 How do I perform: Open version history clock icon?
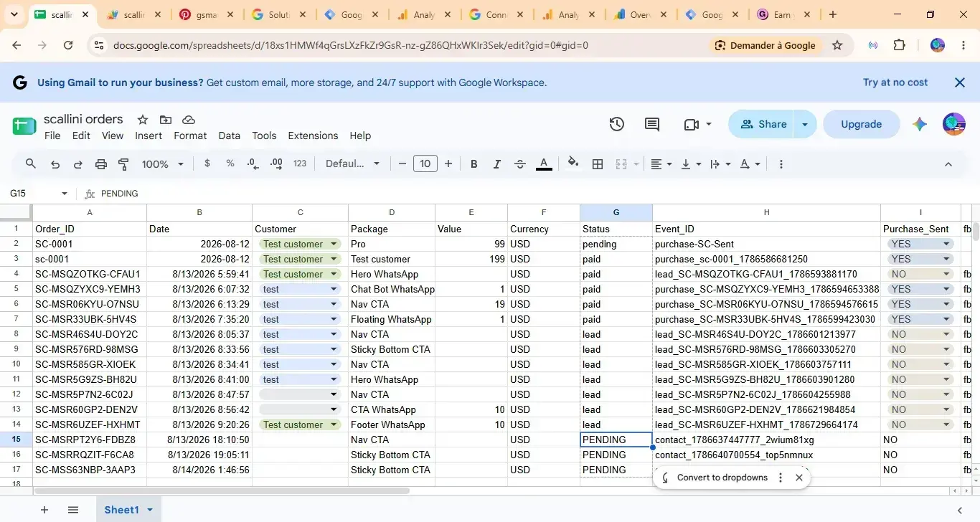click(617, 124)
